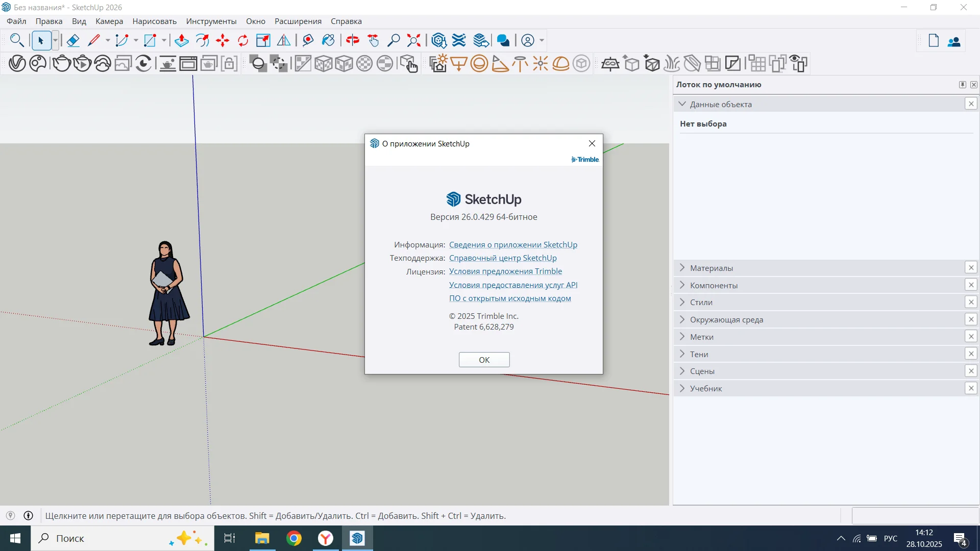Open the Камера menu
980x551 pixels.
click(x=109, y=21)
